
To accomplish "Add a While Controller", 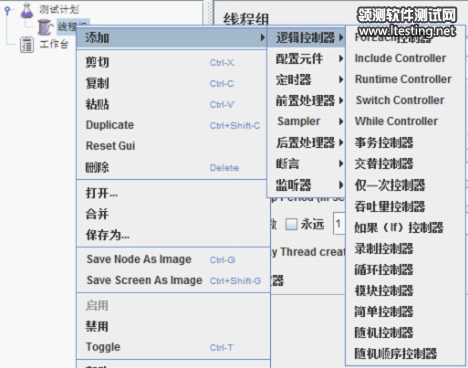I will (405, 121).
